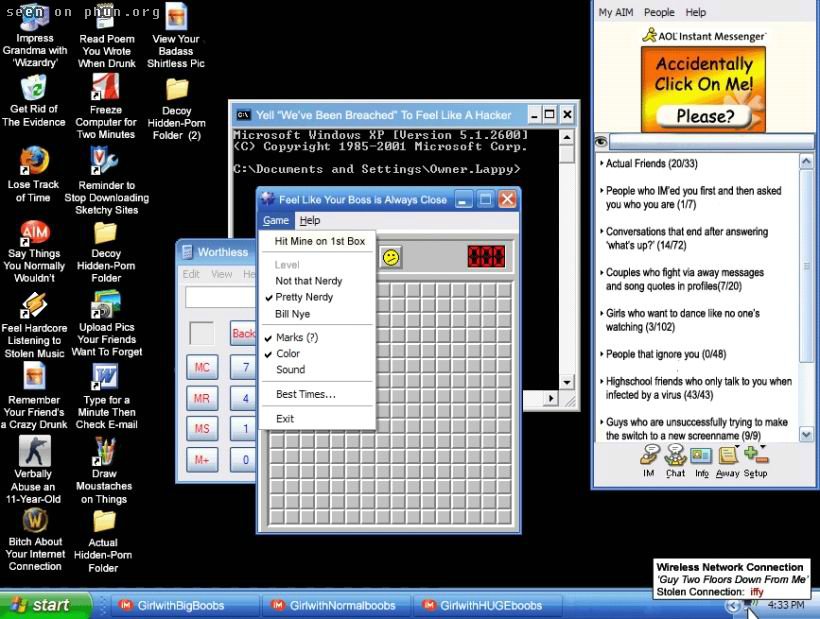Screen dimensions: 820x619
Task: Open 'Reminder to Stop Downloading Sketchy Sites' icon
Action: (x=106, y=181)
